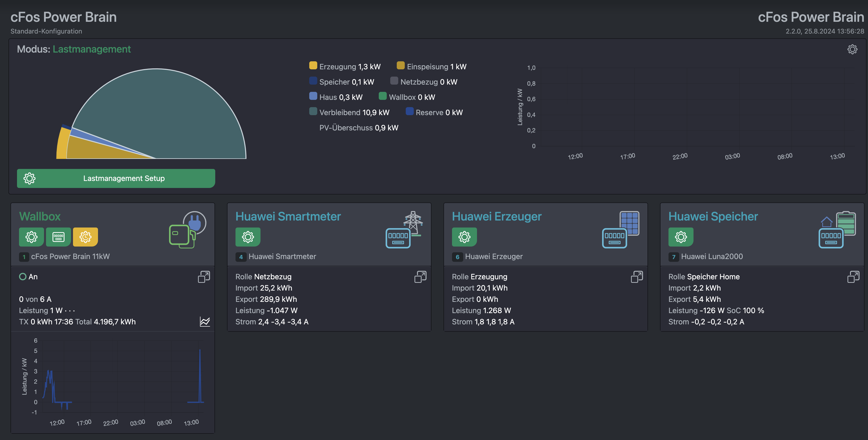Open Wallbox meter display button
This screenshot has height=440, width=868.
[58, 237]
